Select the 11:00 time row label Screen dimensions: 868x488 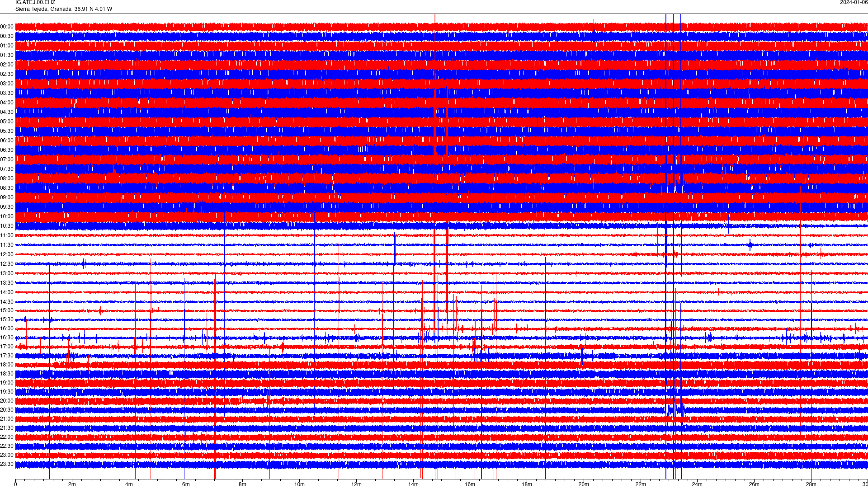pos(7,235)
